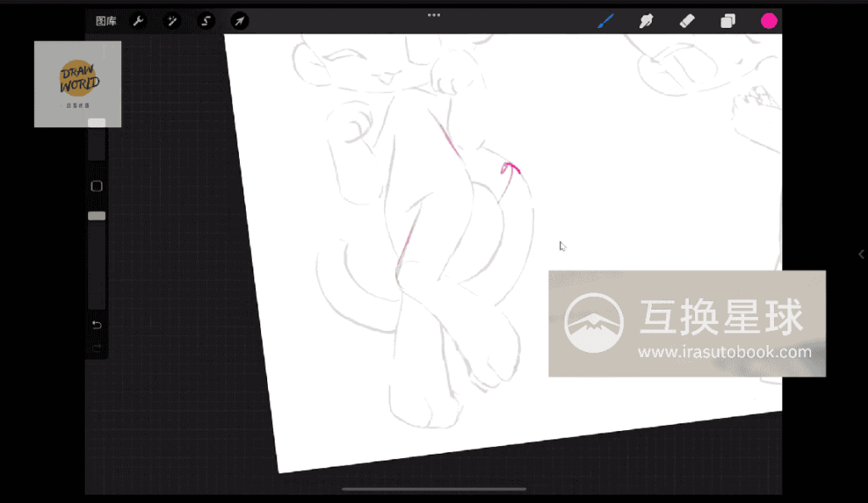Click the brush size slider track

coord(97,146)
